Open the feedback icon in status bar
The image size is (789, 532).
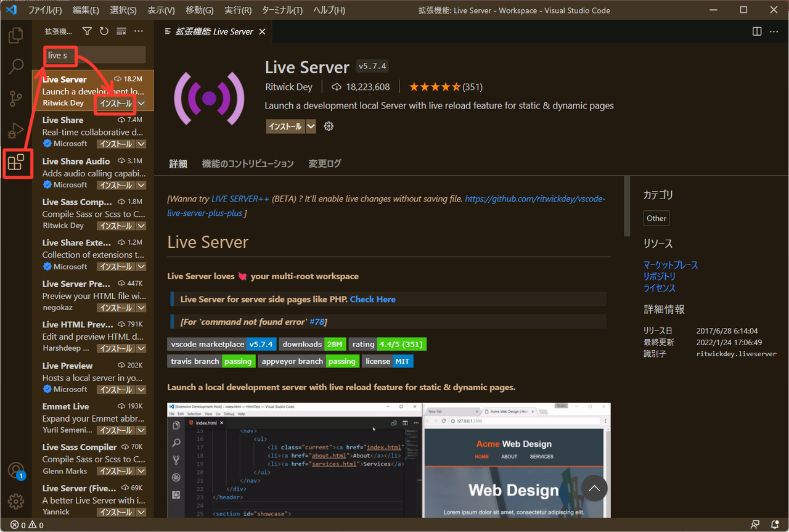pos(755,525)
